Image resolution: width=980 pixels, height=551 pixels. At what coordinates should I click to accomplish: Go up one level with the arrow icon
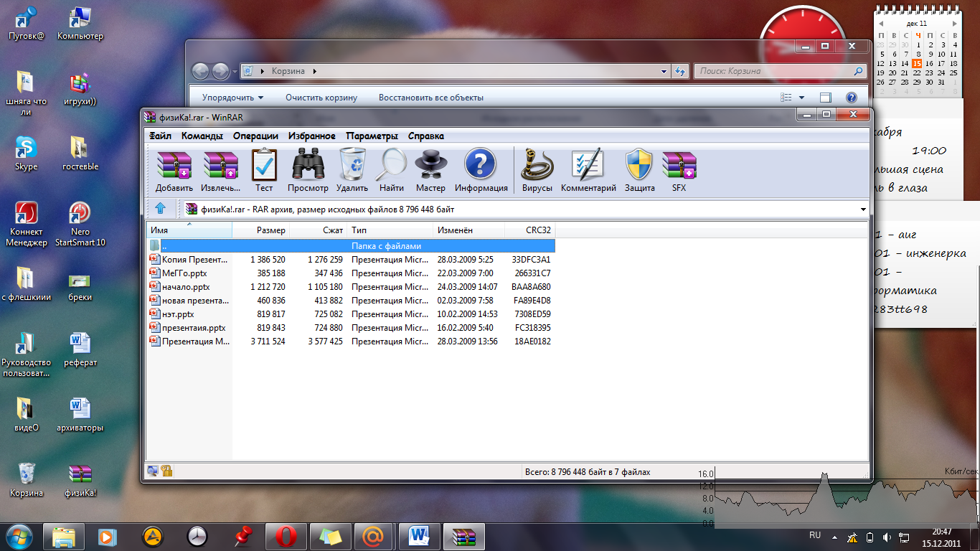point(161,209)
